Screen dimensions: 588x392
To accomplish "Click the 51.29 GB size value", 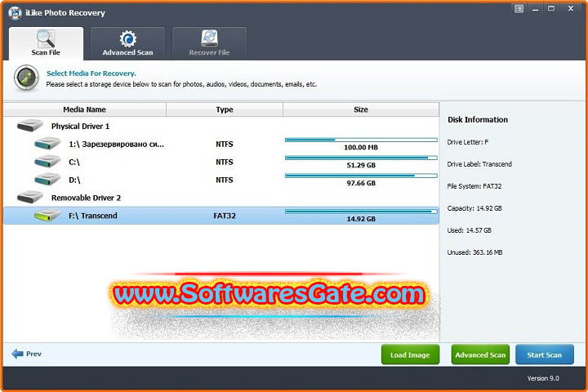I will (361, 165).
